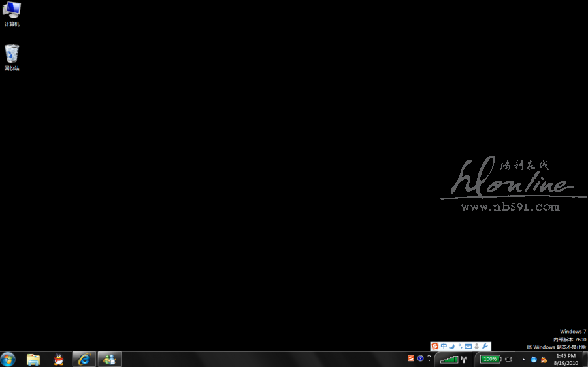588x367 pixels.
Task: Open the clock showing 1:45 PM
Action: (x=565, y=359)
